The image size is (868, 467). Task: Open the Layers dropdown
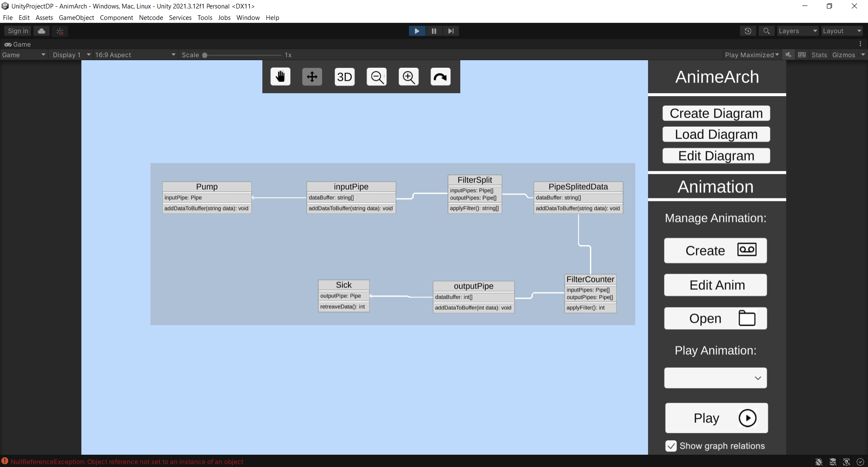point(797,31)
